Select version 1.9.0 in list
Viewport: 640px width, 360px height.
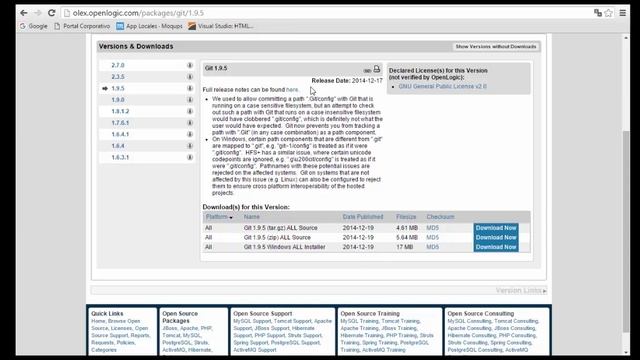pos(118,100)
